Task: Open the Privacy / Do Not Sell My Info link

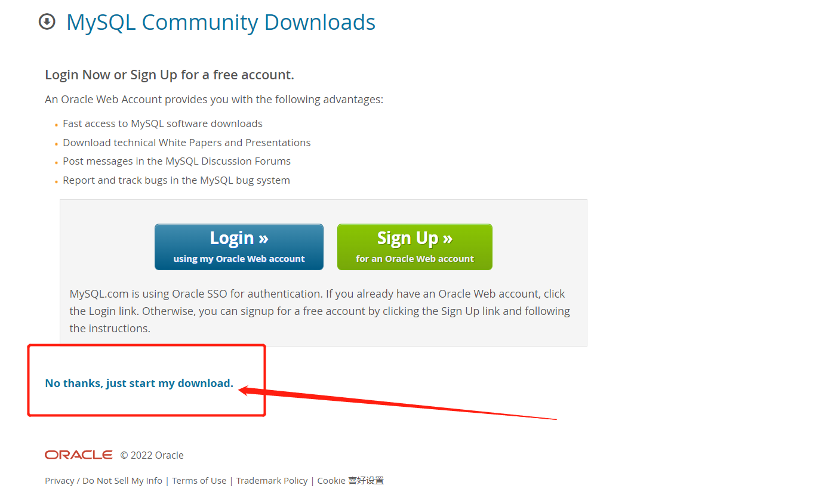Action: [103, 481]
